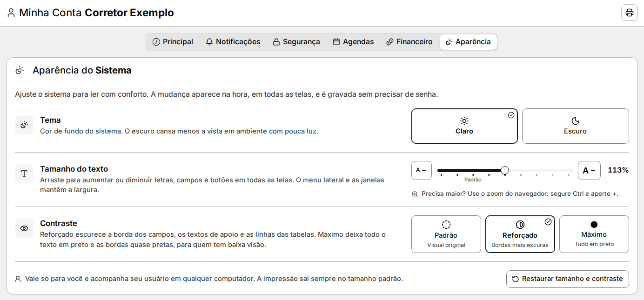Decrease text size with A− button
The image size is (644, 300).
(x=422, y=170)
